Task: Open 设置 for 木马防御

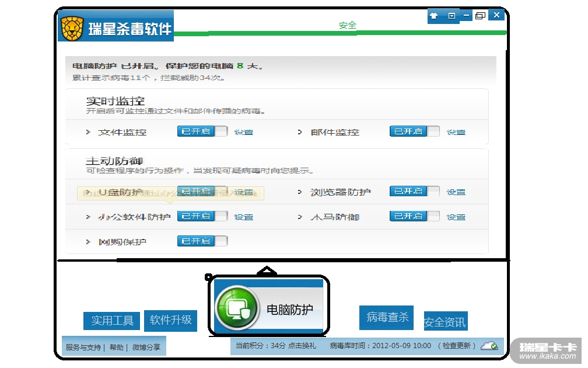Action: pos(456,217)
